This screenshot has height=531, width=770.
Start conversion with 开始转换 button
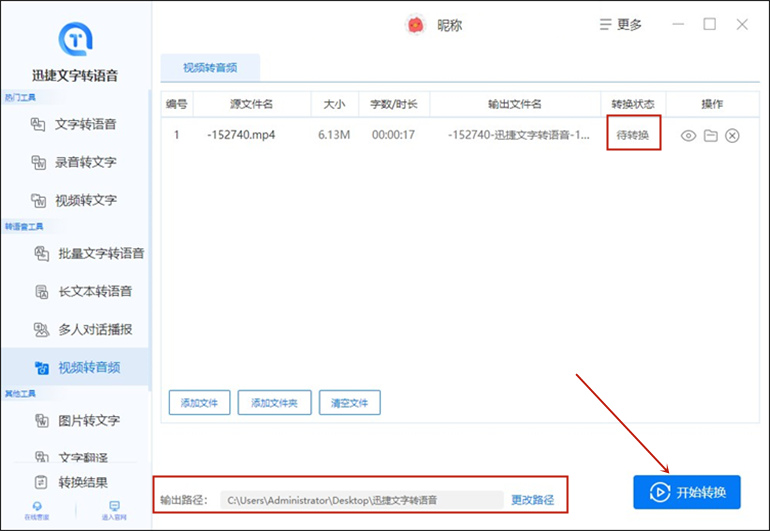(x=687, y=492)
